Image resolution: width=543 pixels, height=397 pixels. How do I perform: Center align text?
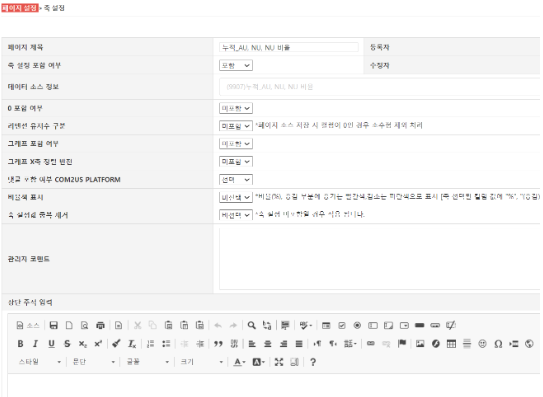[268, 344]
